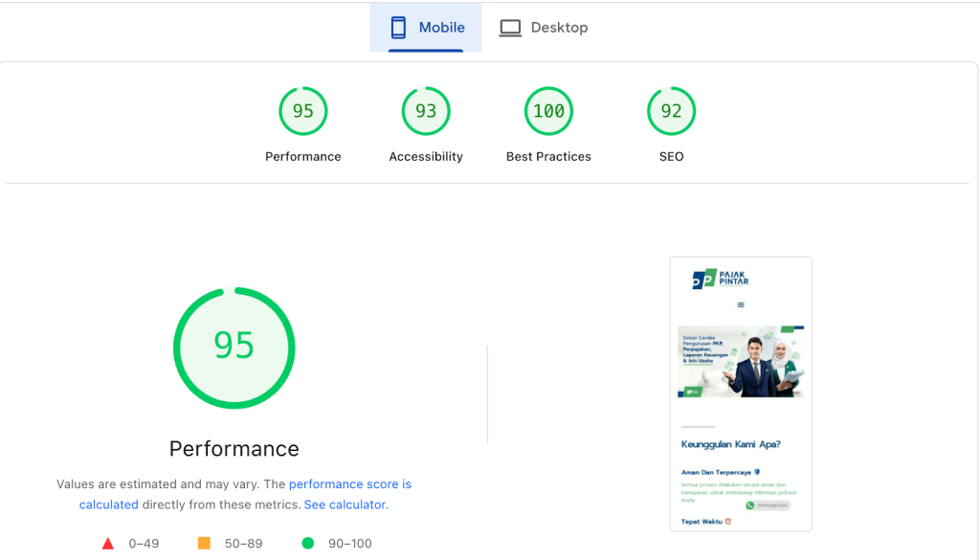This screenshot has height=560, width=980.
Task: Click the blue shield icon after Aman Dan Terpercaya
Action: [757, 472]
